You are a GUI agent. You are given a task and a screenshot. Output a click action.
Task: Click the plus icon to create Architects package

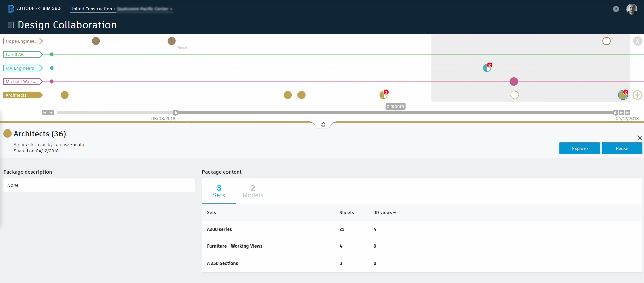(637, 95)
